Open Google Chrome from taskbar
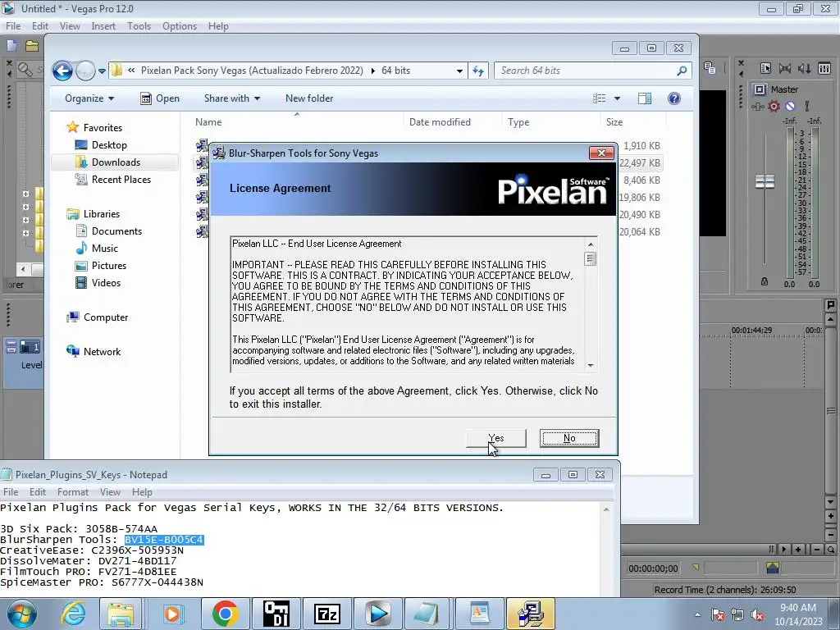This screenshot has height=630, width=840. (x=225, y=614)
